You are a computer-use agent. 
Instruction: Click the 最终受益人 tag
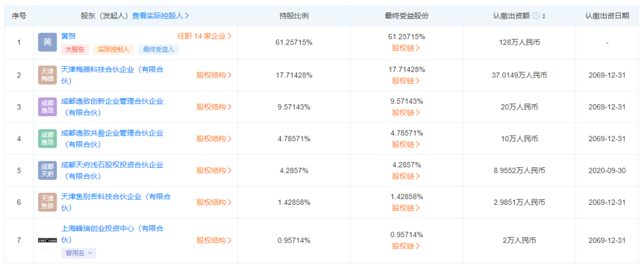159,49
